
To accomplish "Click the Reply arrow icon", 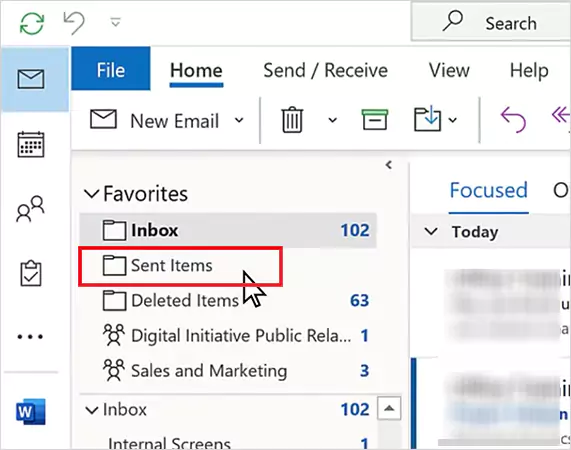I will pos(513,119).
